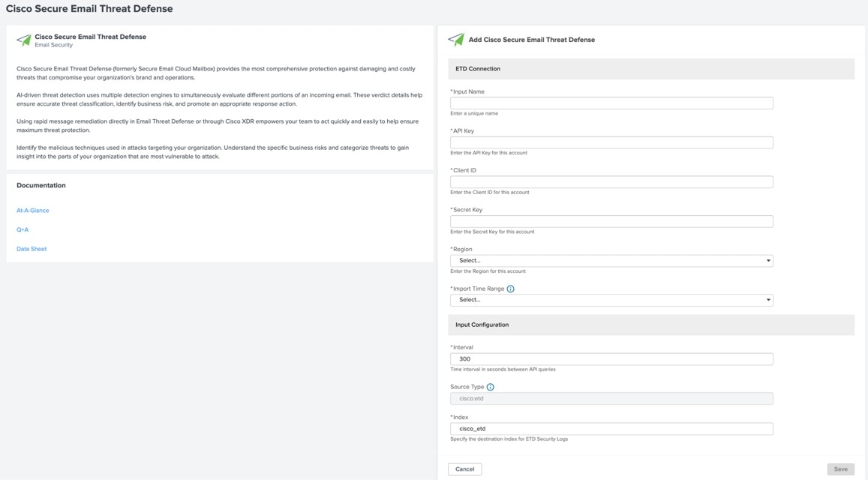
Task: Click the ETD Connection section header
Action: [478, 69]
